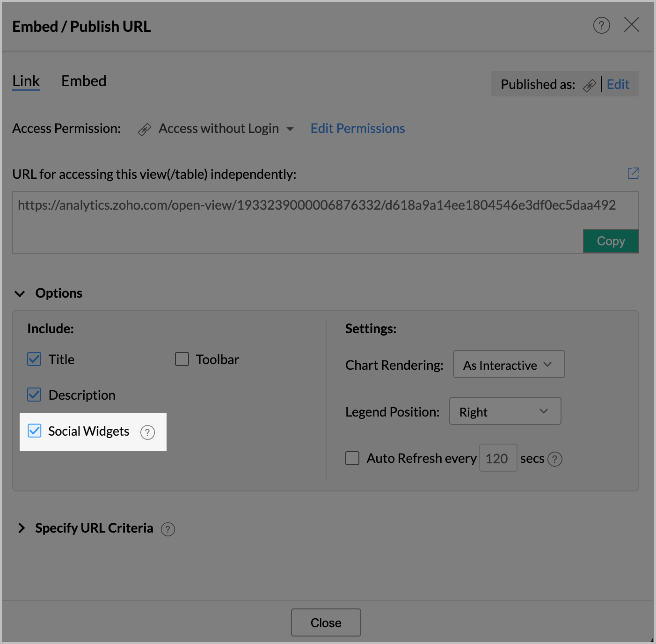The image size is (656, 644).
Task: Expand the Specify URL Criteria section
Action: tap(21, 528)
